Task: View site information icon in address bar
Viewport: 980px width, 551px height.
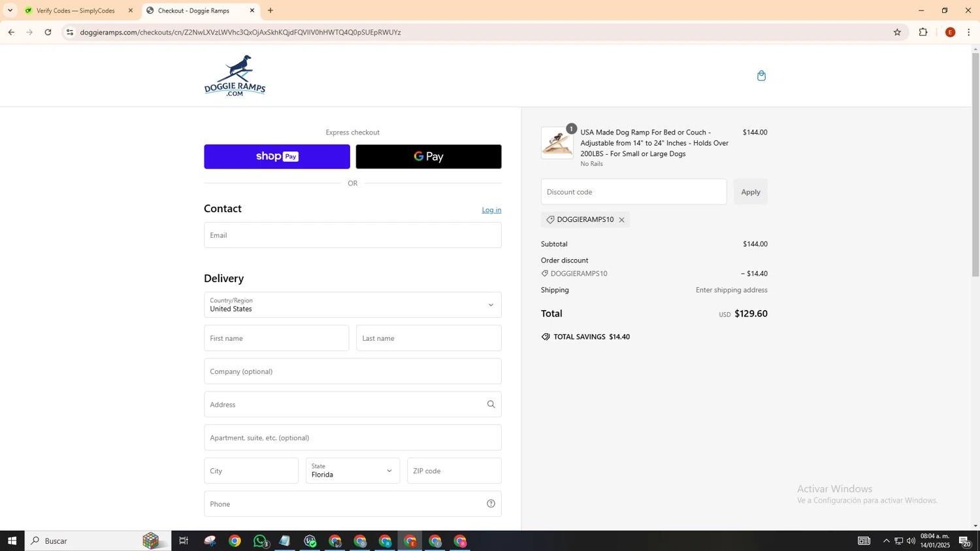Action: [70, 32]
